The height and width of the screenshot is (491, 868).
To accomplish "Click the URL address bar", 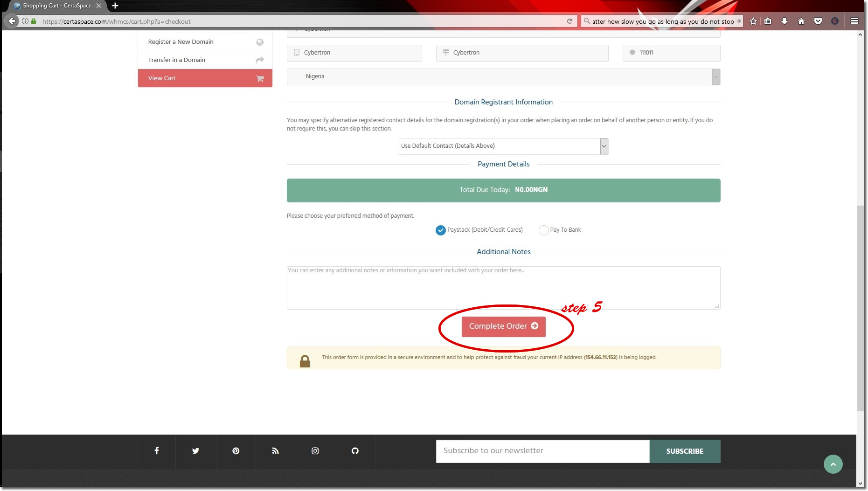I will tap(299, 21).
